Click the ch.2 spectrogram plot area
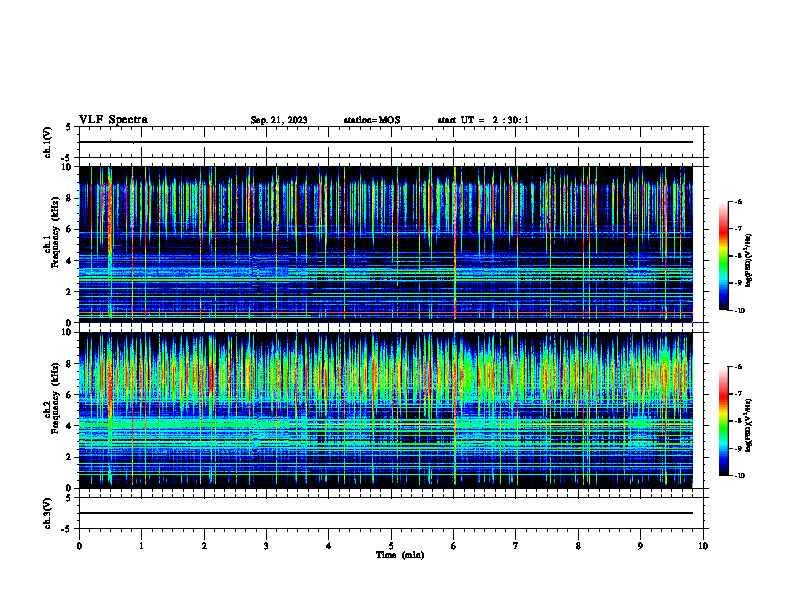Image resolution: width=792 pixels, height=612 pixels. coord(386,410)
